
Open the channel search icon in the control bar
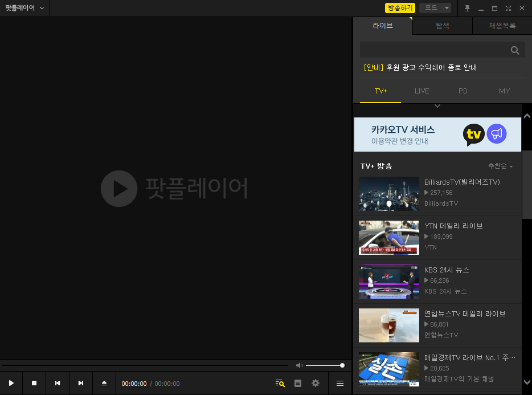pyautogui.click(x=280, y=383)
